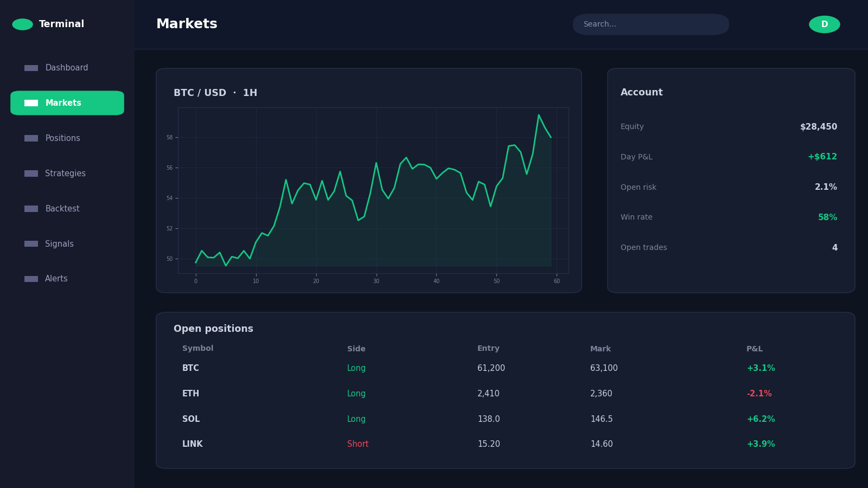Open the Strategies menu label

pos(65,174)
